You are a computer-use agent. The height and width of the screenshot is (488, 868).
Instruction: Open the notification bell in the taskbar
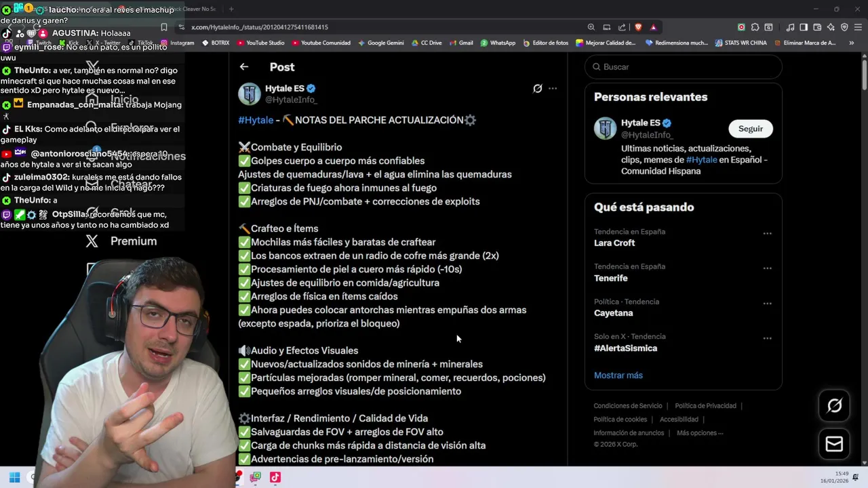click(x=856, y=477)
